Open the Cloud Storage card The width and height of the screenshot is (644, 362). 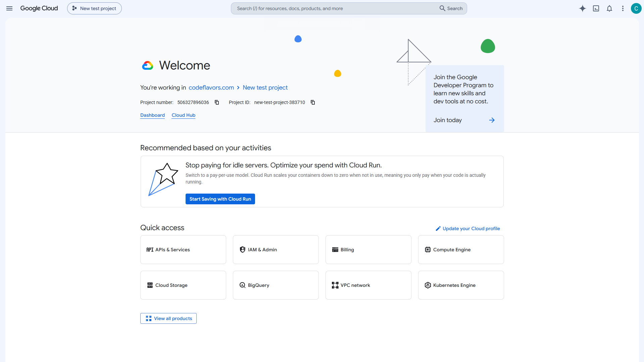[183, 285]
